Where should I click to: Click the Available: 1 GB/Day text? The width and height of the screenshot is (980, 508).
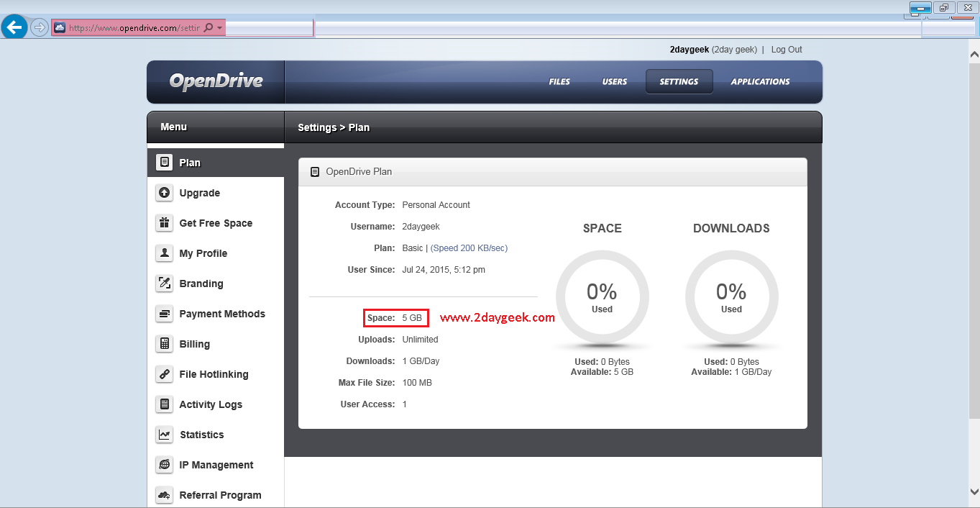(731, 372)
